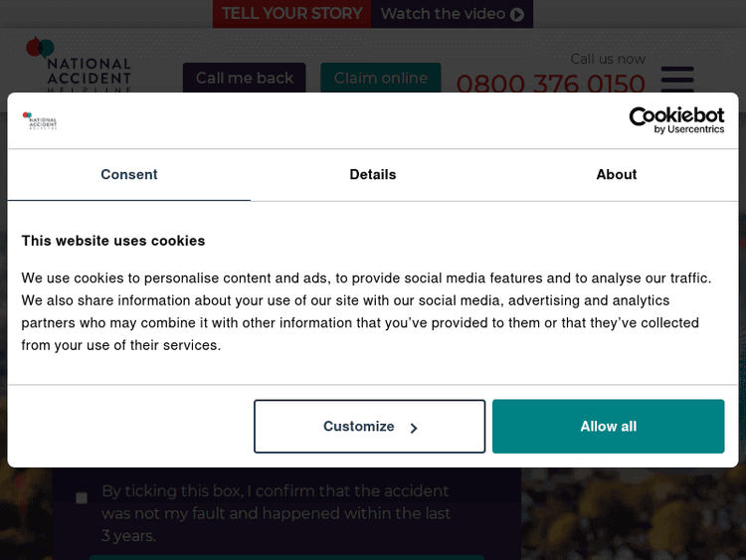Open the Details tab
The width and height of the screenshot is (746, 560).
373,175
